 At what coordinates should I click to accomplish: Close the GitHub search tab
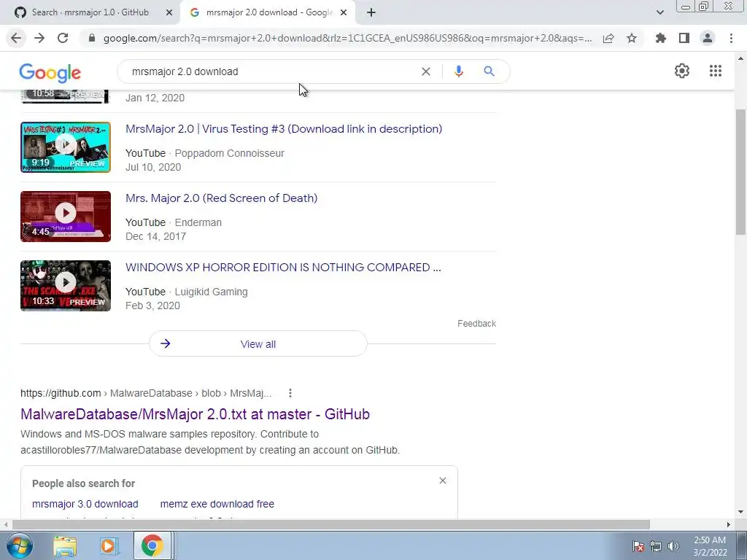coord(169,12)
